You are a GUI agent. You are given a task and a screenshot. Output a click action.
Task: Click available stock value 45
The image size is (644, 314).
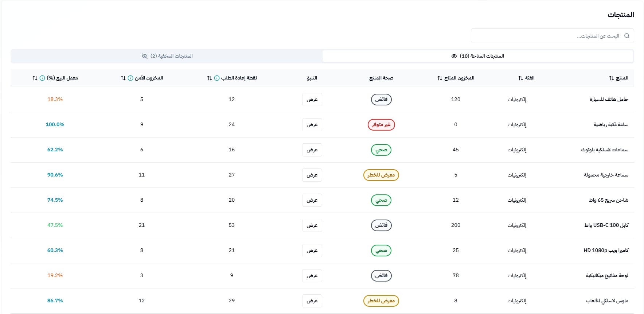click(x=456, y=150)
